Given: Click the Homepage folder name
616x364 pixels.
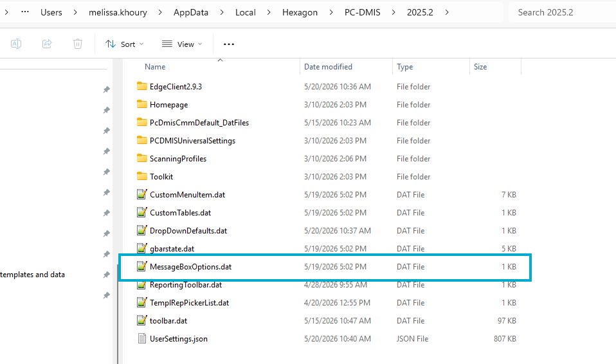Looking at the screenshot, I should click(x=168, y=105).
